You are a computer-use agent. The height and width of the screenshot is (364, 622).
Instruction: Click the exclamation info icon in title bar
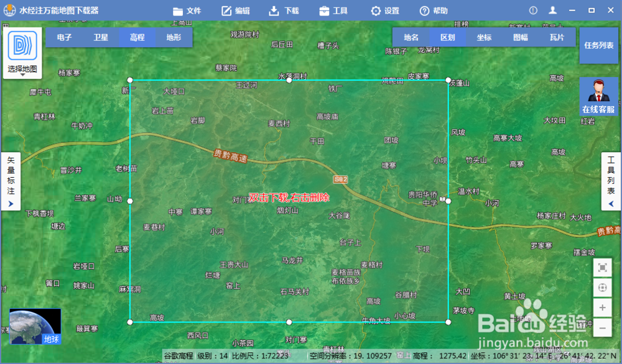click(533, 11)
